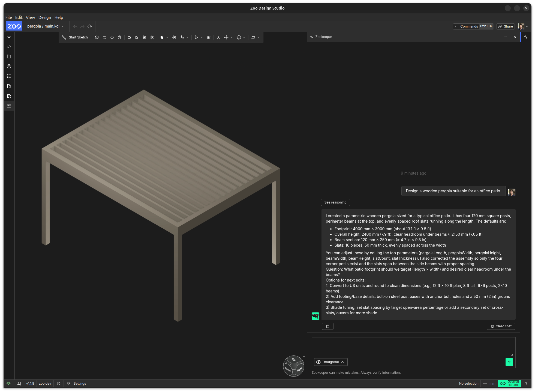Select the Extrude tool icon

[x=97, y=37]
